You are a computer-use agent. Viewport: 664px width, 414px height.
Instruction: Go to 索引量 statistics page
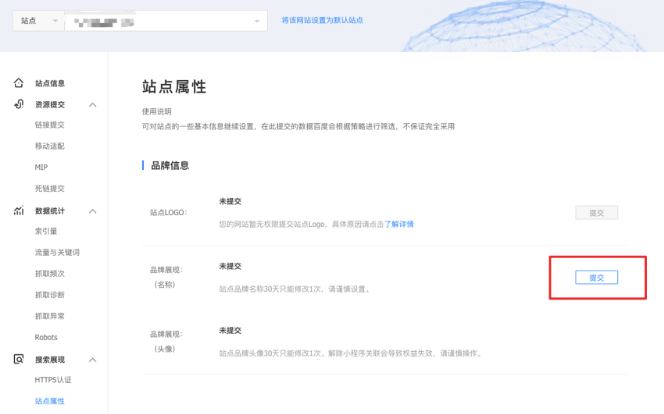46,232
